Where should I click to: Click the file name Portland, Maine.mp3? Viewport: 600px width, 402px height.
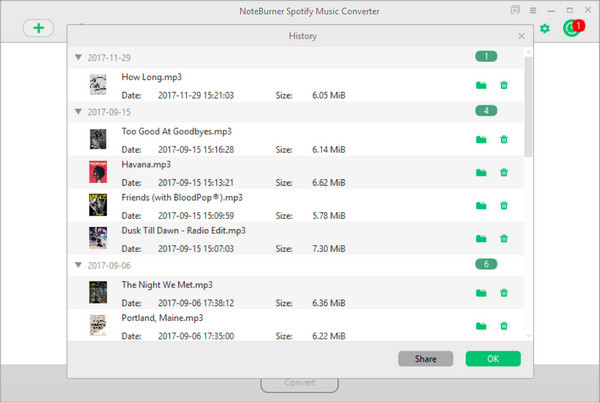162,318
